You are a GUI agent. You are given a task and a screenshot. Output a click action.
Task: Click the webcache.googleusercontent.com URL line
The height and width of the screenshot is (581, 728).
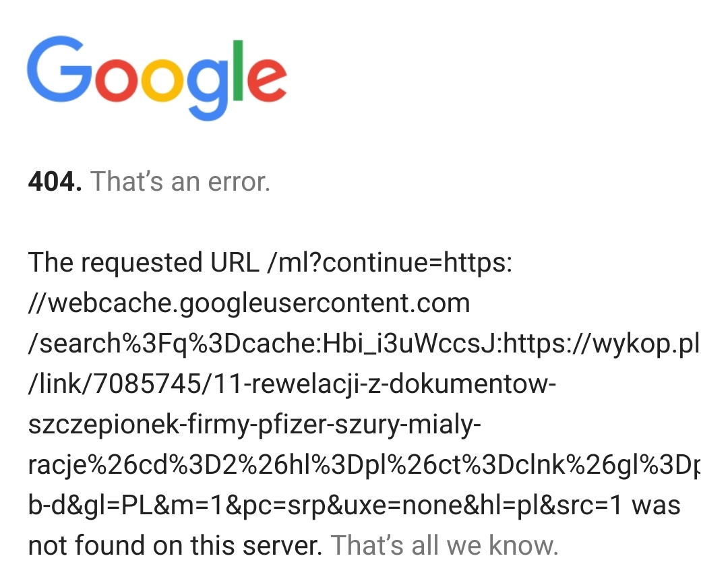tap(249, 303)
